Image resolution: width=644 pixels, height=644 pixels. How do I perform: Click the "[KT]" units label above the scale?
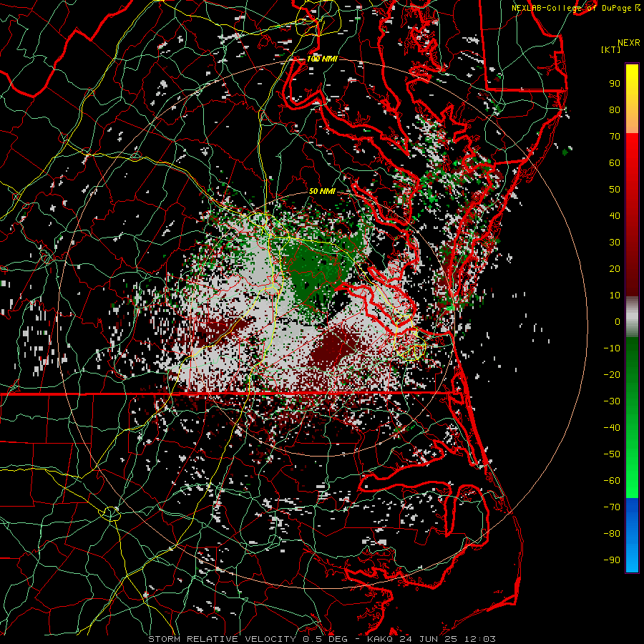point(611,49)
